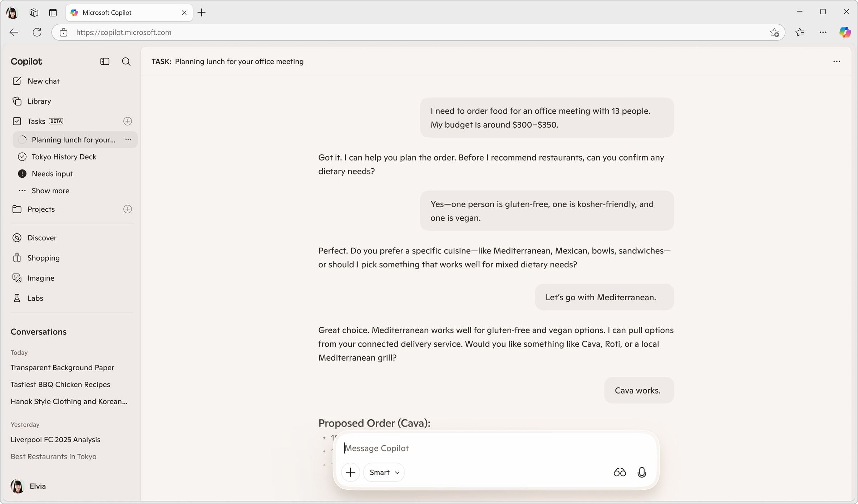Click the Cava works. message
The height and width of the screenshot is (504, 858).
pos(639,390)
